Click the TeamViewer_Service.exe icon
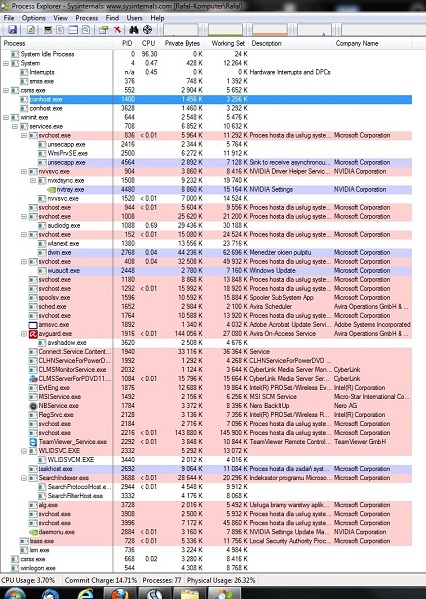426x599 pixels. click(33, 442)
